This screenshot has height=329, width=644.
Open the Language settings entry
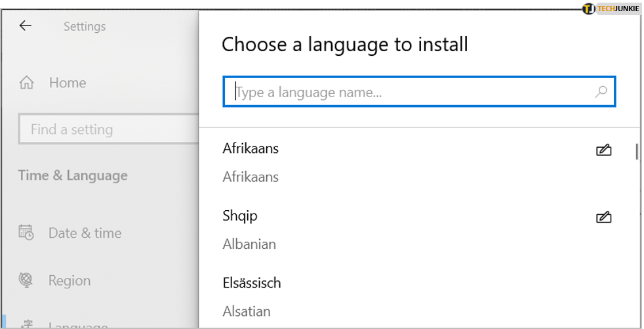78,324
